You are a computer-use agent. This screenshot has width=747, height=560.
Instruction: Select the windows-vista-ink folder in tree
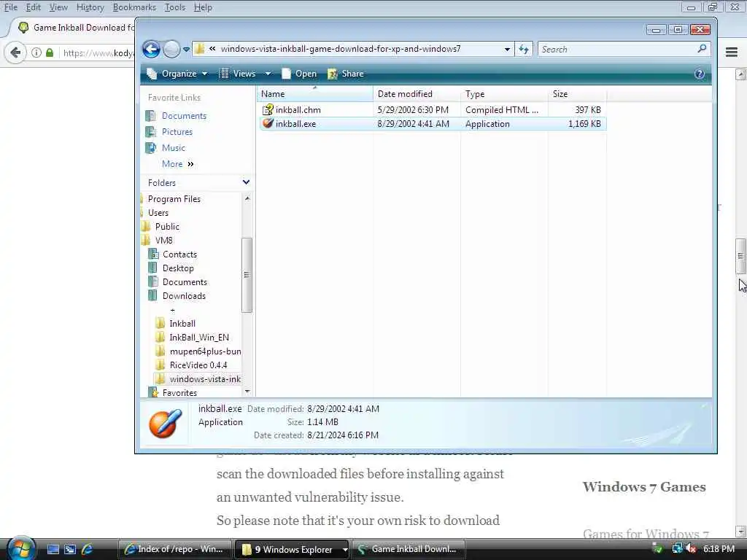[x=205, y=379]
